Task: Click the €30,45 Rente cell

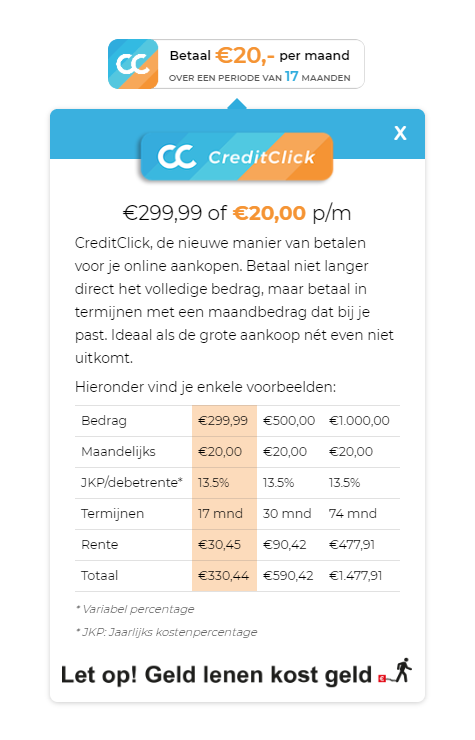Action: coord(220,545)
